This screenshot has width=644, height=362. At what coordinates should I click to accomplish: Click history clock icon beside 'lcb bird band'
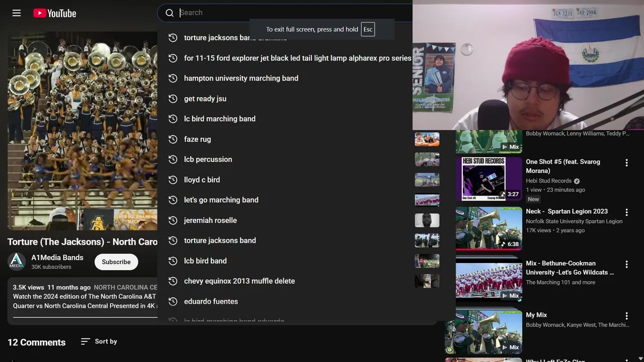pos(173,261)
